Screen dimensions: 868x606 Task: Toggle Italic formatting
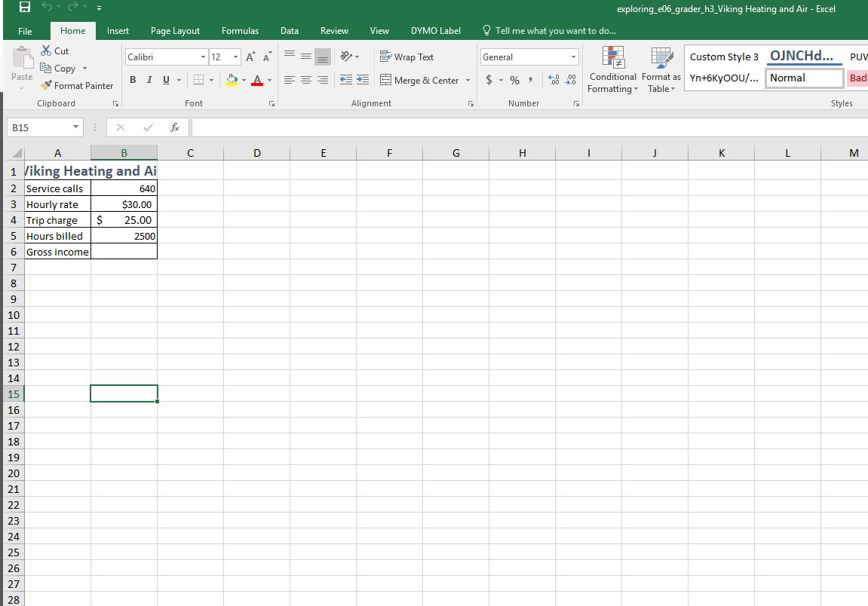point(149,80)
